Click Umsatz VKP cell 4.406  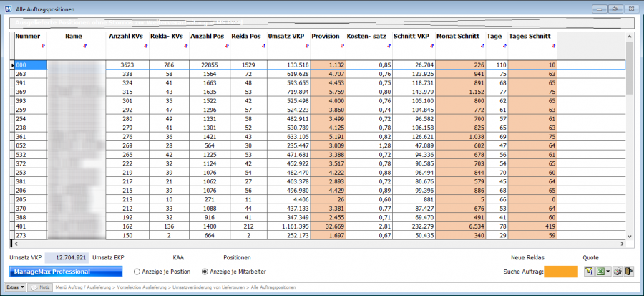pyautogui.click(x=289, y=199)
